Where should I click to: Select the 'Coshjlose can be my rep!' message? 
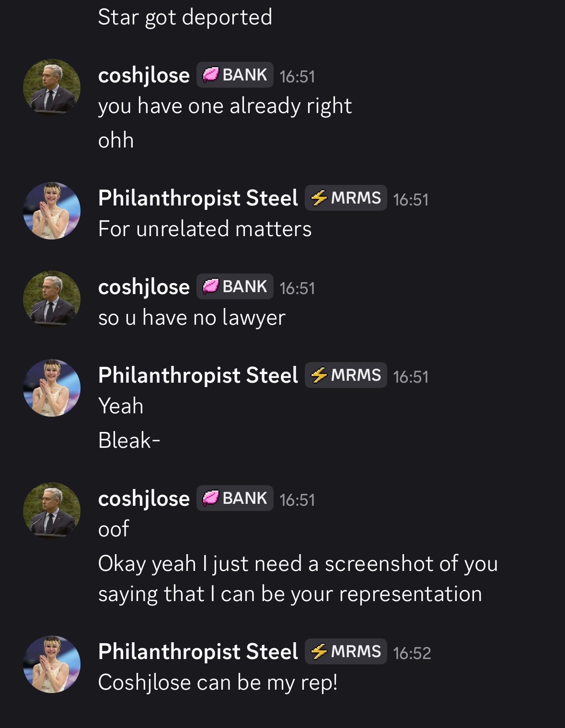pos(218,682)
